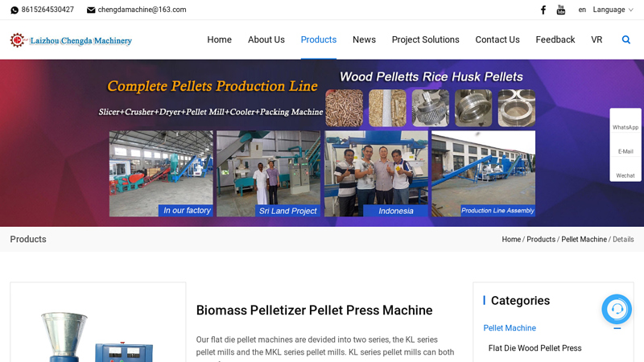This screenshot has width=644, height=362.
Task: Click the Home breadcrumb link
Action: coord(511,239)
